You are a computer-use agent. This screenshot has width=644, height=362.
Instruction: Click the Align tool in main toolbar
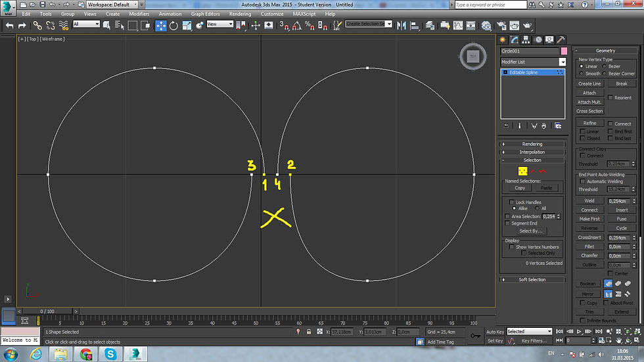[x=415, y=26]
